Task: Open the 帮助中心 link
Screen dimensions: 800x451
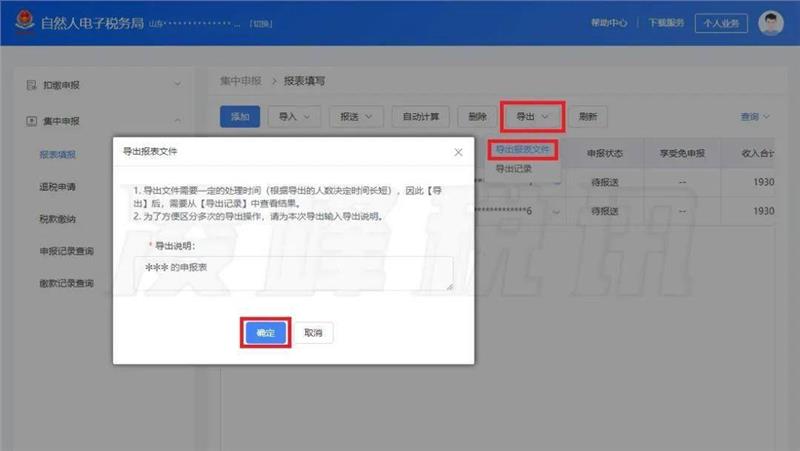Action: [x=609, y=23]
